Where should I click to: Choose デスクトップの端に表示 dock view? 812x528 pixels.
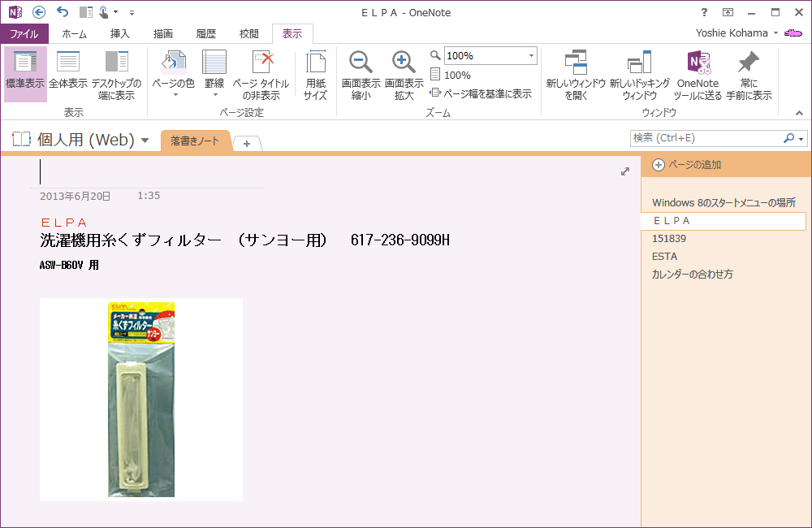pyautogui.click(x=116, y=74)
